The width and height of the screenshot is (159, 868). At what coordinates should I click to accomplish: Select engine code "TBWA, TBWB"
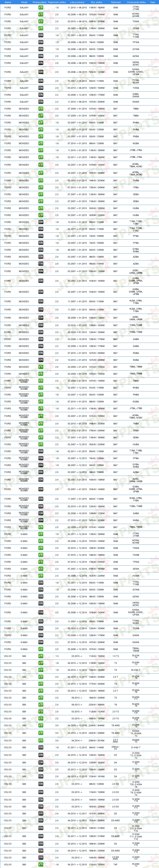pos(136,649)
